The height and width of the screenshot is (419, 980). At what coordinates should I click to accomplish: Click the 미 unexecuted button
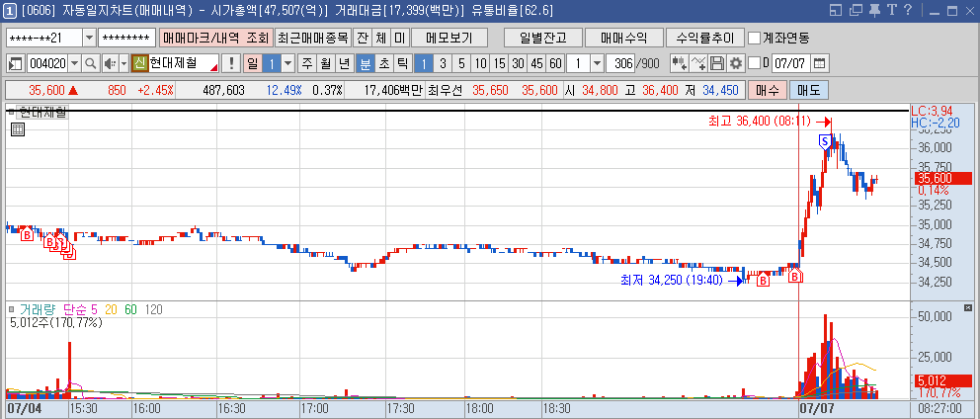pos(399,38)
